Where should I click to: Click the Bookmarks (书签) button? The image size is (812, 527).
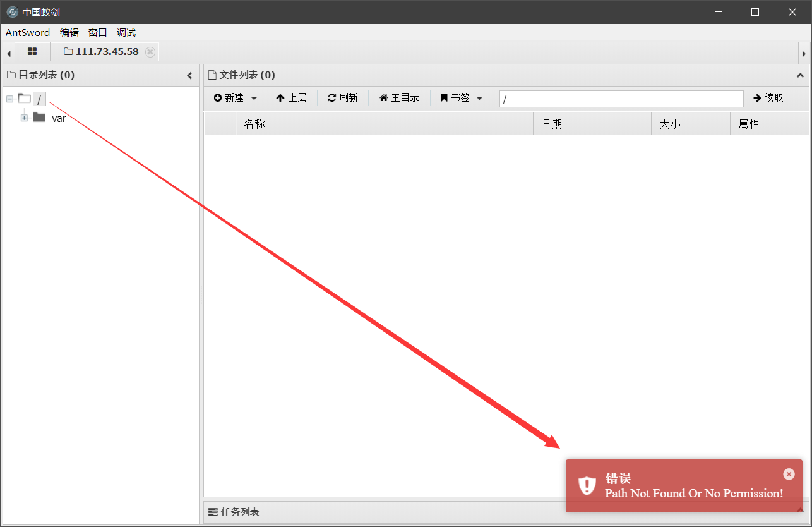pyautogui.click(x=455, y=98)
